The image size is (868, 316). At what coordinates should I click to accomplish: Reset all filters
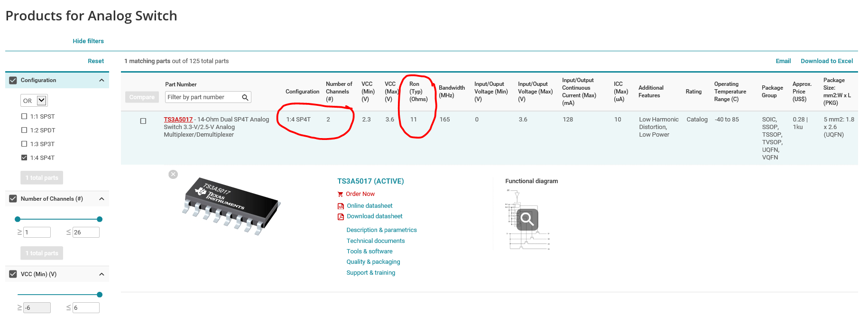96,61
